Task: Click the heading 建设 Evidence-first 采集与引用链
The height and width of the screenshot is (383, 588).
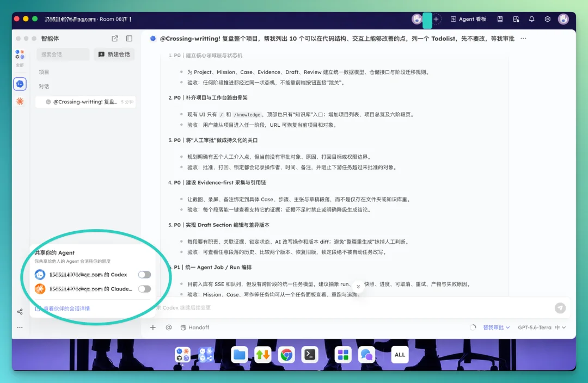Action: click(x=226, y=182)
